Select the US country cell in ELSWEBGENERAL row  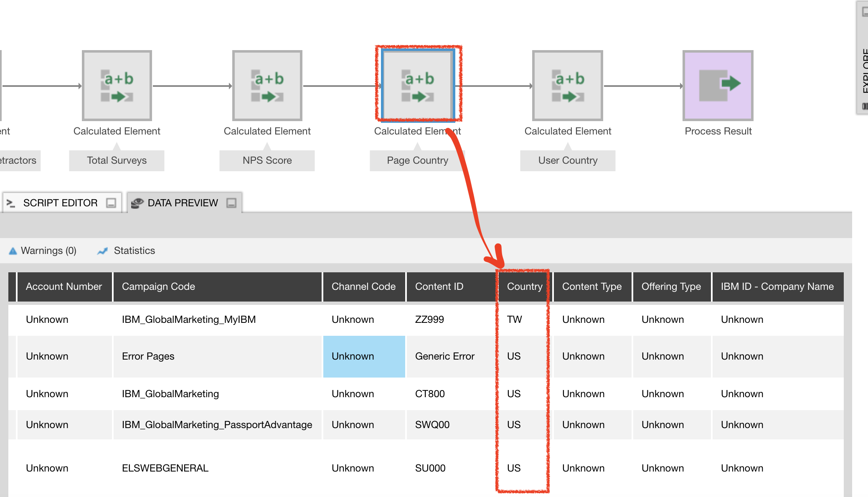525,468
